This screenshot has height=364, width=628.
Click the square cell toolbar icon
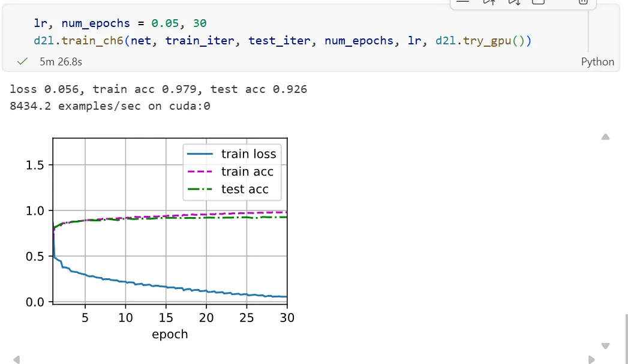click(x=538, y=2)
